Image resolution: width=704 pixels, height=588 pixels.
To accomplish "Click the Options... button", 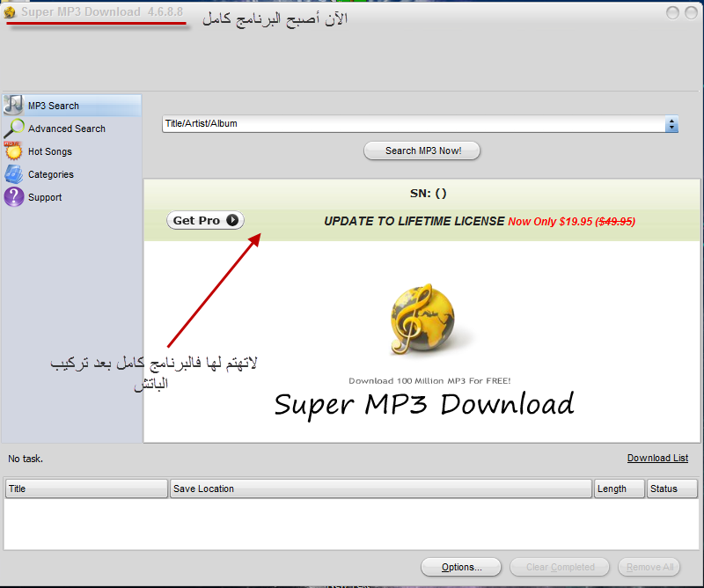I will (461, 567).
